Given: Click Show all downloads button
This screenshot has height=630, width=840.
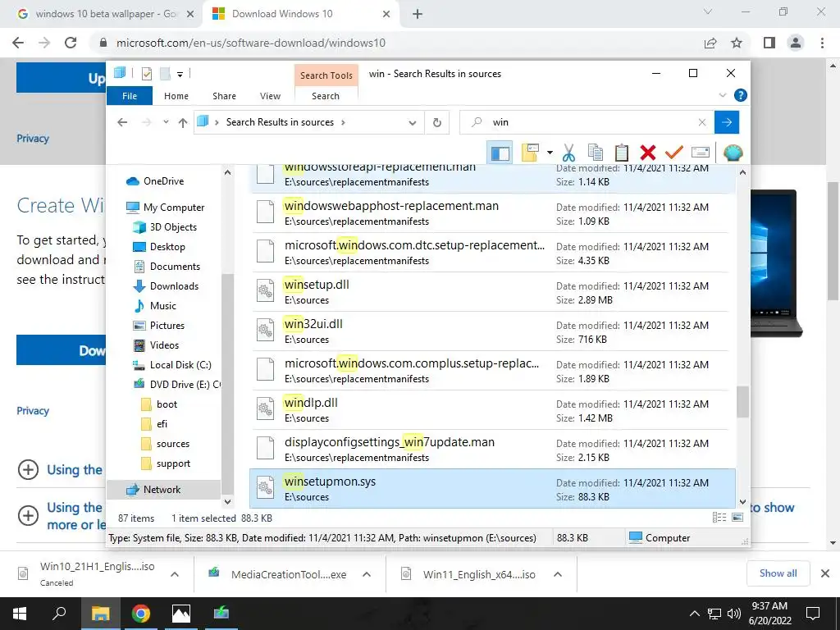Looking at the screenshot, I should pyautogui.click(x=778, y=573).
